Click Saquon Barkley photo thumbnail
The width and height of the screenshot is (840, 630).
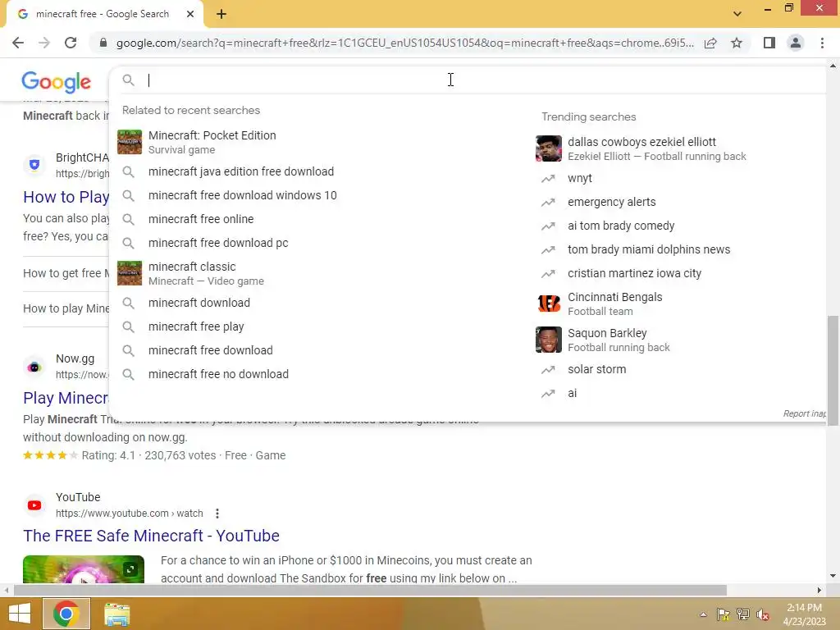[549, 340]
